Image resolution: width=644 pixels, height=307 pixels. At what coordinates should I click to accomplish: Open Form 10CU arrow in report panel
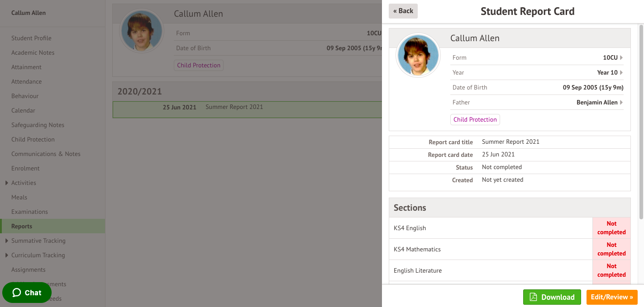click(x=621, y=58)
